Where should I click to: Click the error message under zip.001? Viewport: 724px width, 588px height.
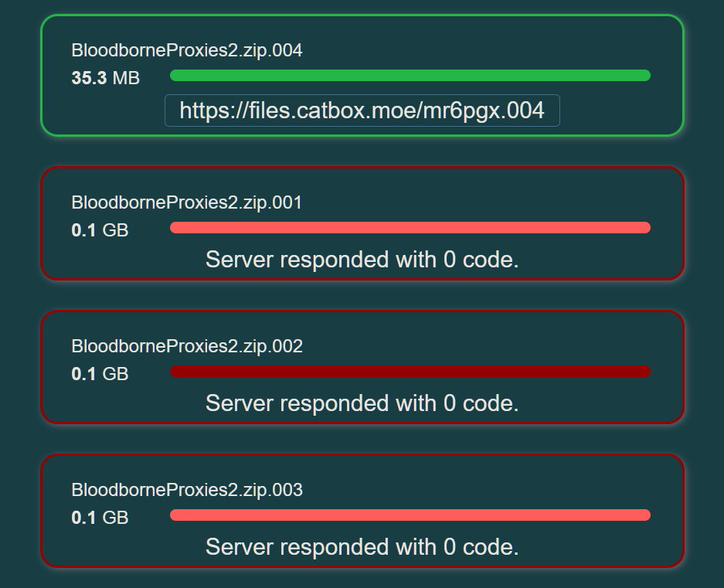tap(362, 260)
